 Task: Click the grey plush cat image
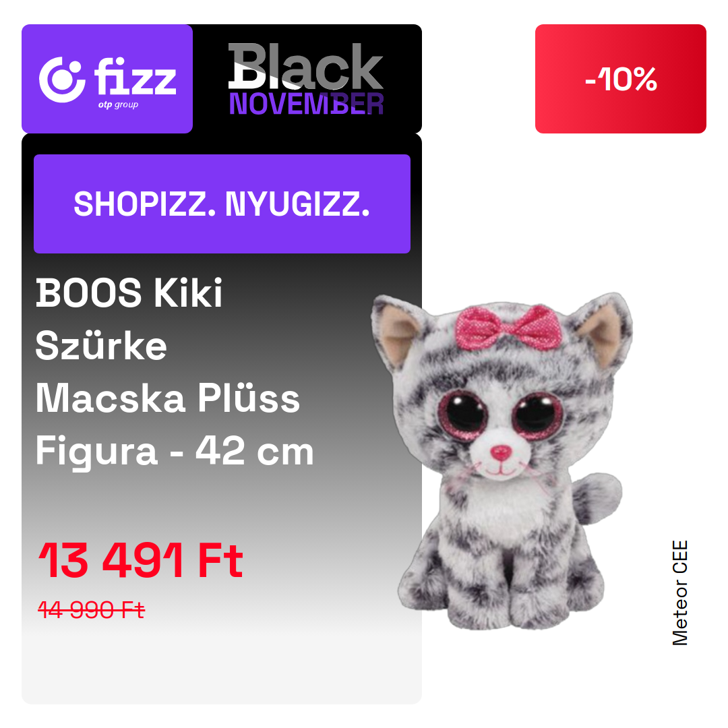(502, 461)
